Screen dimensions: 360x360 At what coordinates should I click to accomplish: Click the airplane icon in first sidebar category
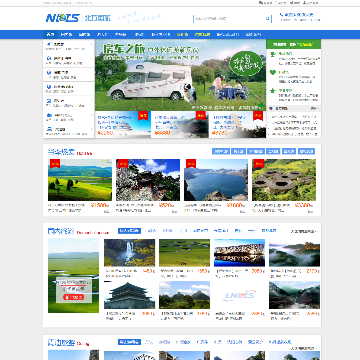pyautogui.click(x=49, y=44)
